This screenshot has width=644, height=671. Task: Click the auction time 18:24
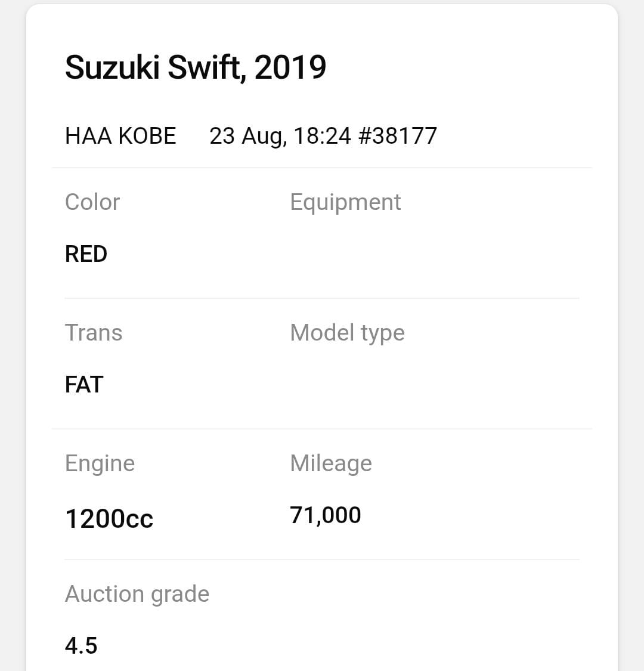coord(322,136)
